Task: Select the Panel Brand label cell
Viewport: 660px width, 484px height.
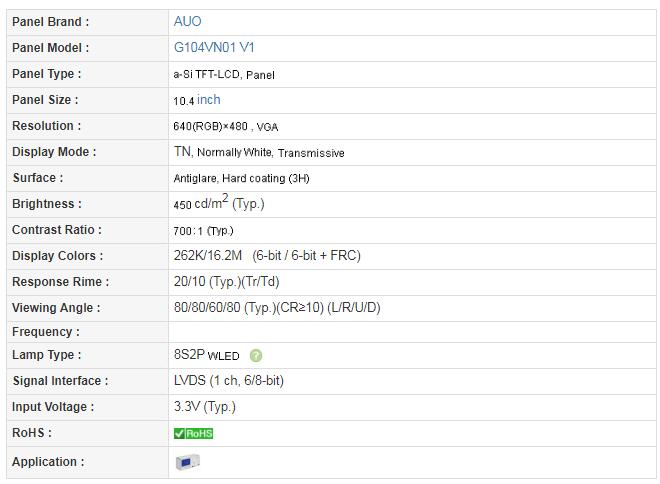Action: 88,22
